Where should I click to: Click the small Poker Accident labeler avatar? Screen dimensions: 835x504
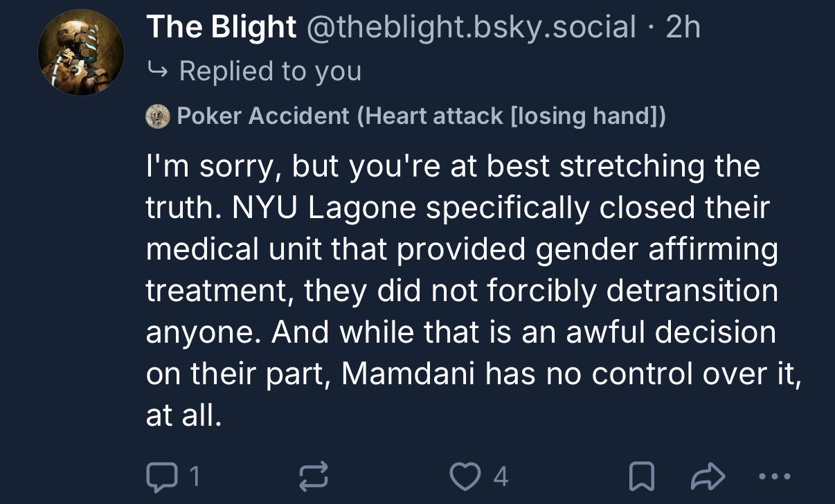click(158, 116)
